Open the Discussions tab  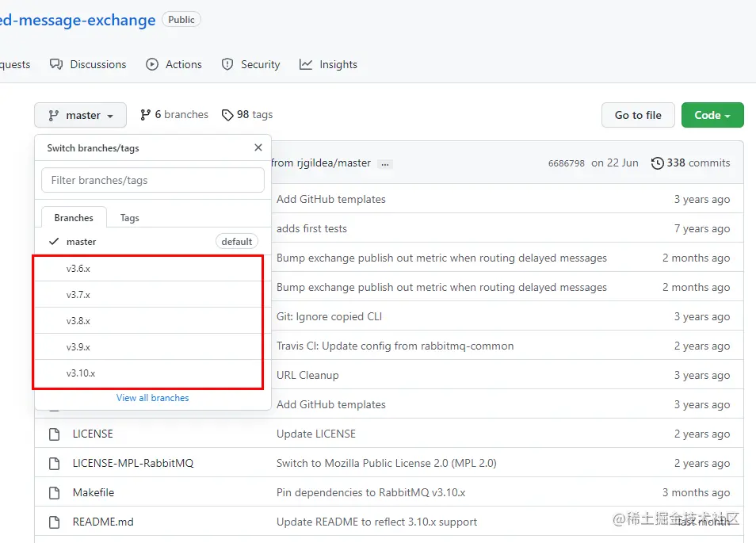(88, 65)
